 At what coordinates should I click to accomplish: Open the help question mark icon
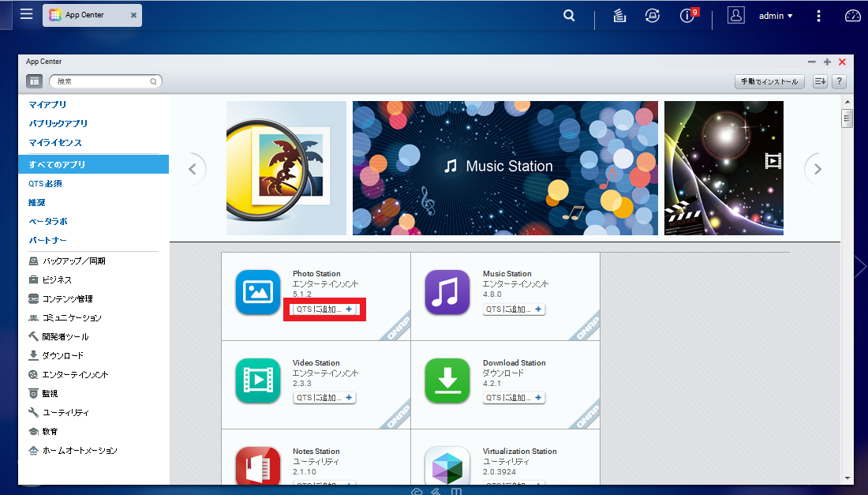tap(840, 81)
